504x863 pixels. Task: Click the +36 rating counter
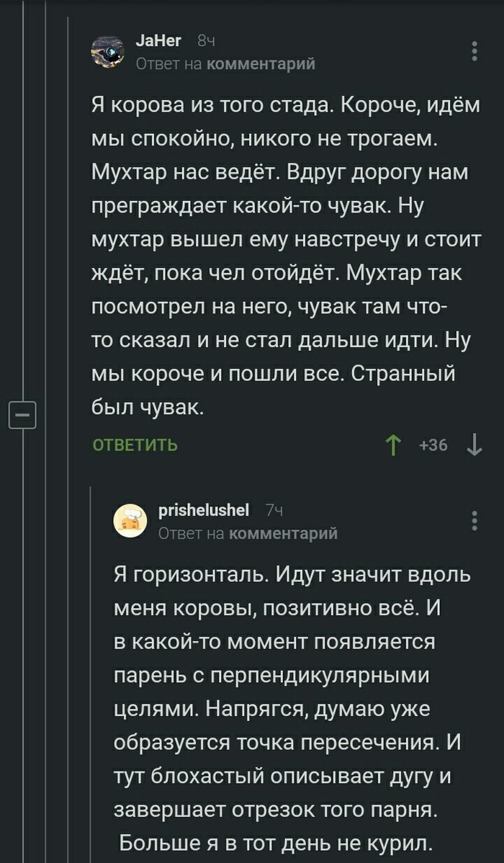433,446
